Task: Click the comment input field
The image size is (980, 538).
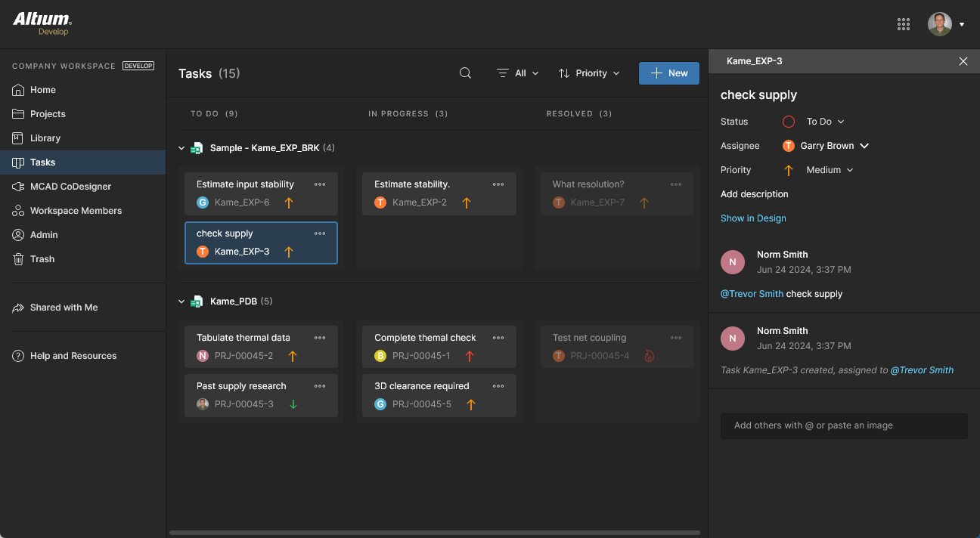Action: click(843, 425)
